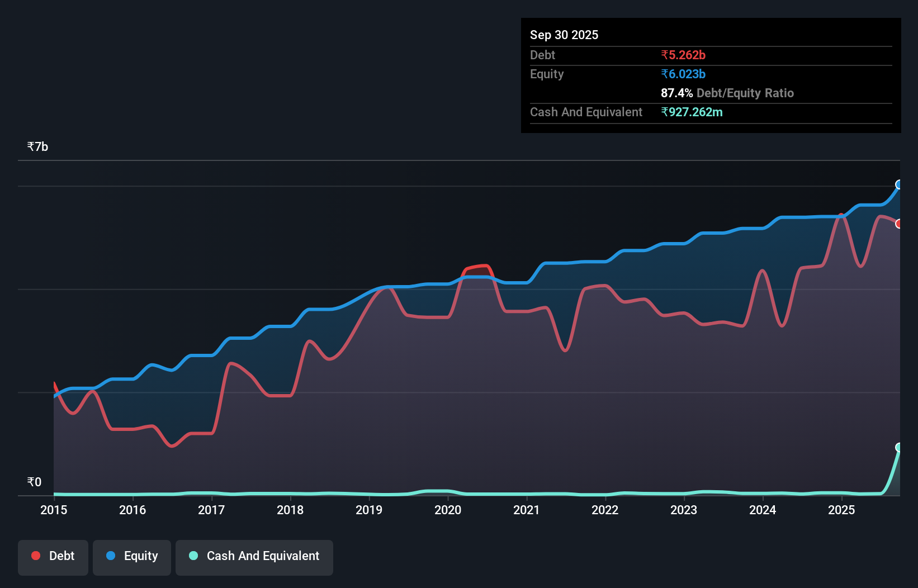
Task: Click the ₹5.262b Debt value in tooltip
Action: click(683, 55)
